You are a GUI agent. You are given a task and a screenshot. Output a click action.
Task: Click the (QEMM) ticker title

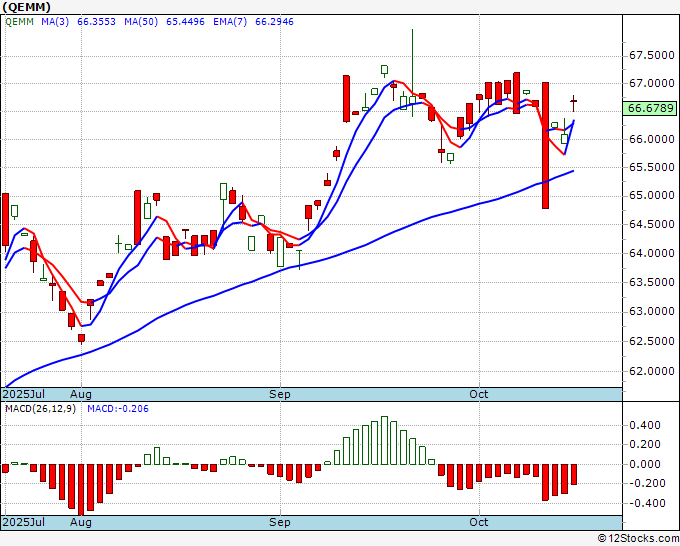pos(26,7)
